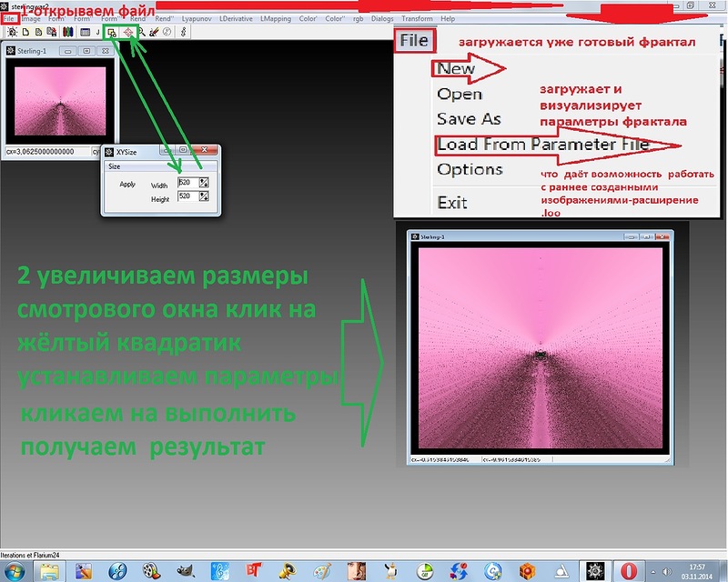Click the Opera browser taskbar icon
Viewport: 728px width, 582px height.
[630, 570]
